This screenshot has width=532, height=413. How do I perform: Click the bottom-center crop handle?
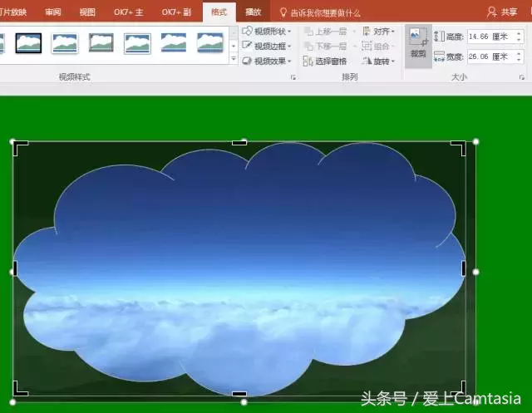click(239, 394)
